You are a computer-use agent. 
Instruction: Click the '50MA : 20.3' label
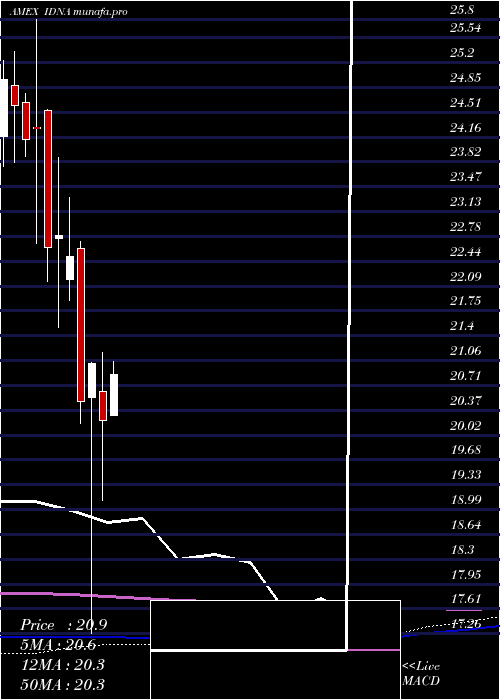coord(63,684)
